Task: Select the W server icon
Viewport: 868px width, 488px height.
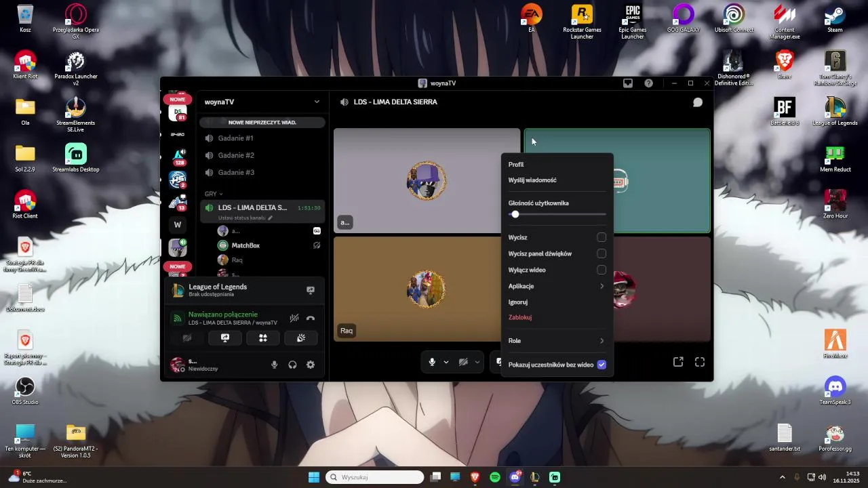Action: click(178, 224)
